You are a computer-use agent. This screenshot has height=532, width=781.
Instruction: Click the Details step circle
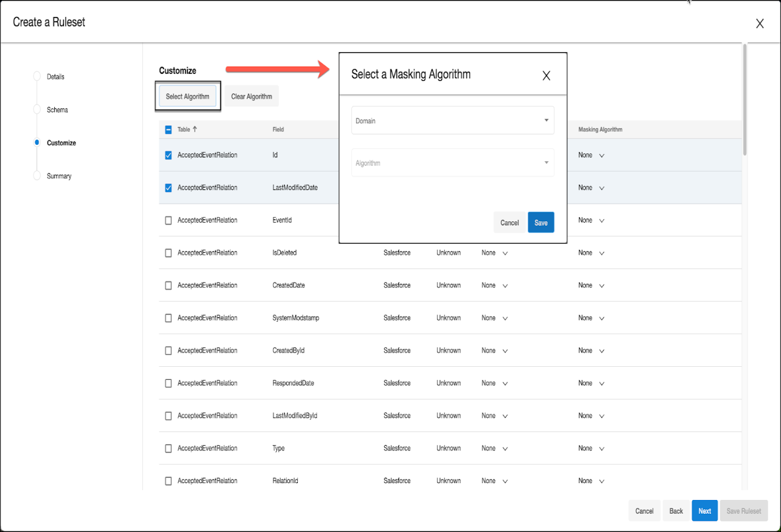coord(37,76)
